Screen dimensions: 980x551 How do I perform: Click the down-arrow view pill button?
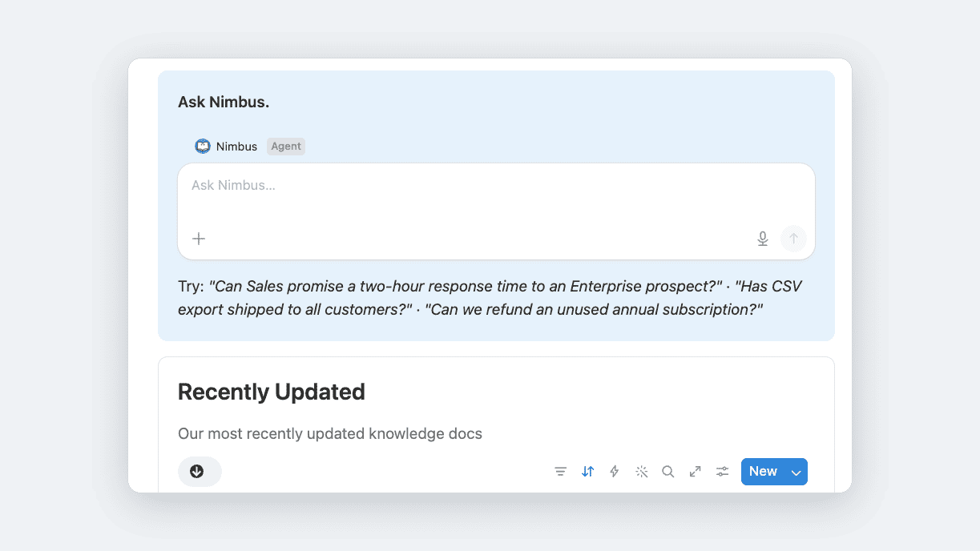click(x=200, y=472)
